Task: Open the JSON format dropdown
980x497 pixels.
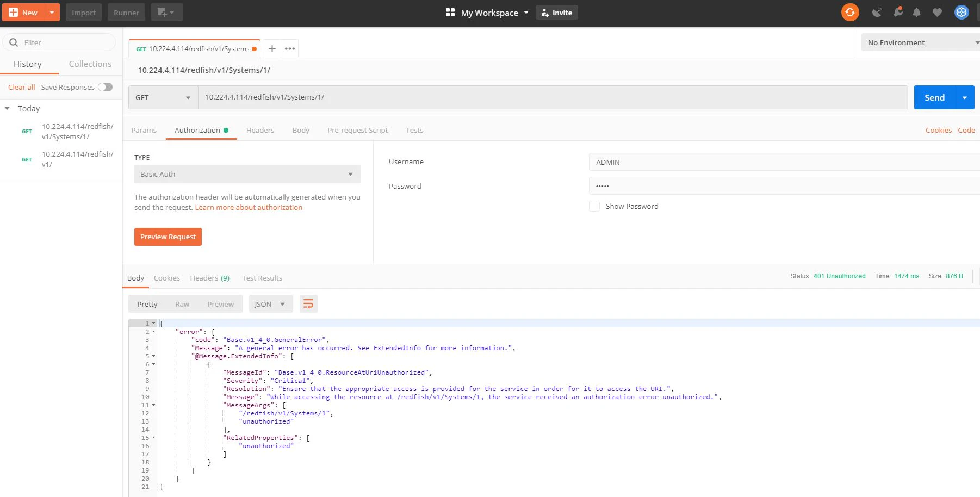Action: (271, 304)
